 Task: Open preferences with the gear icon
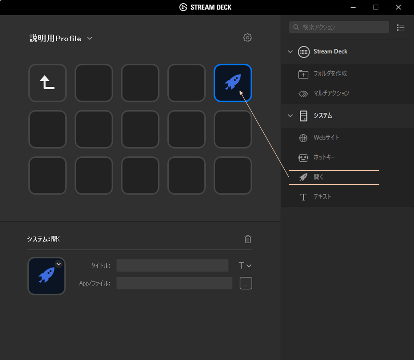[x=247, y=38]
